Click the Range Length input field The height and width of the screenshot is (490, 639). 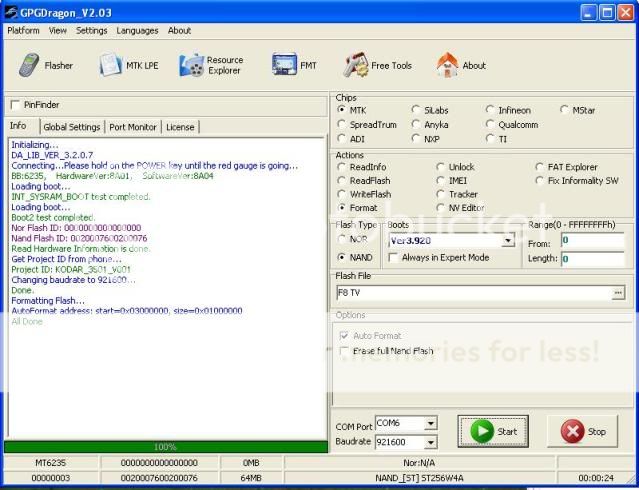click(593, 259)
